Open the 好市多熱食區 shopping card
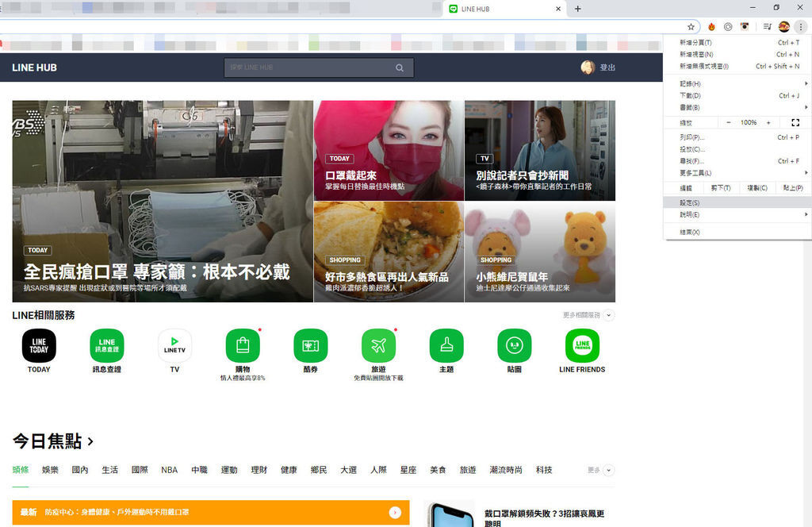 389,252
